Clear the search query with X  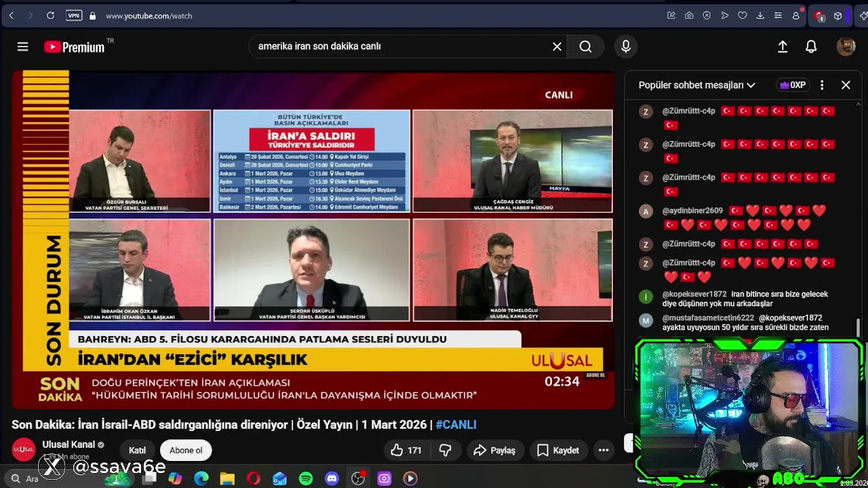point(557,47)
